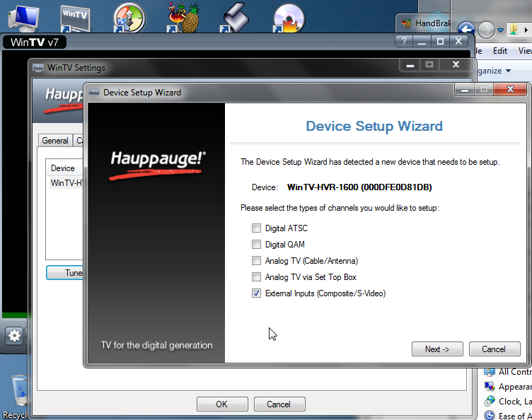This screenshot has width=532, height=420.
Task: Click the Device Setup Wizard title bar icon
Action: (94, 93)
